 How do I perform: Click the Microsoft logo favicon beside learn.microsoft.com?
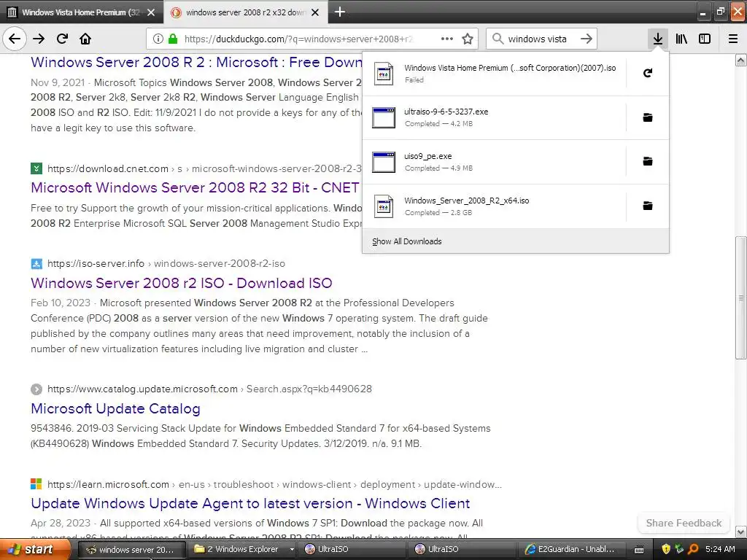[36, 484]
